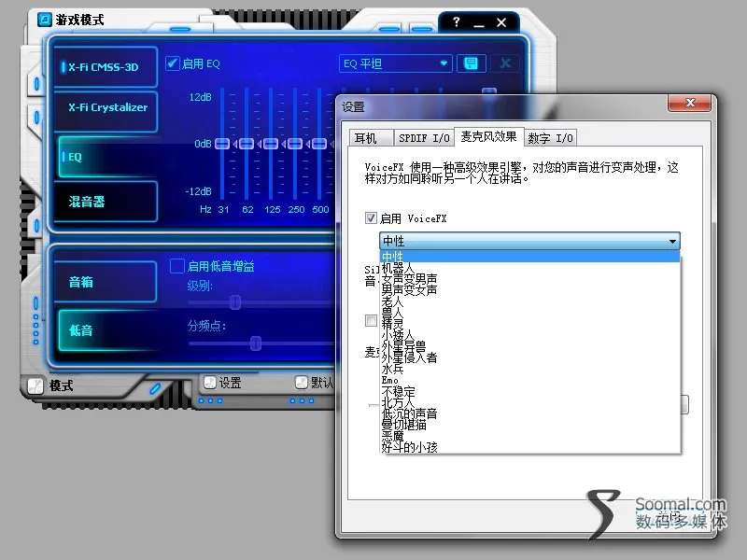Screen dimensions: 747x560
Task: Select the 低音 panel button
Action: [107, 330]
